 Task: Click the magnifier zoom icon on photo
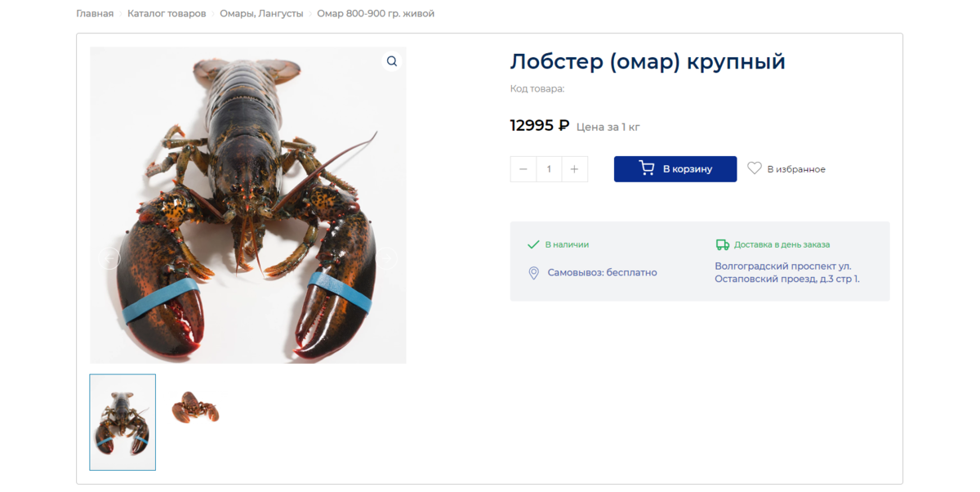(392, 61)
